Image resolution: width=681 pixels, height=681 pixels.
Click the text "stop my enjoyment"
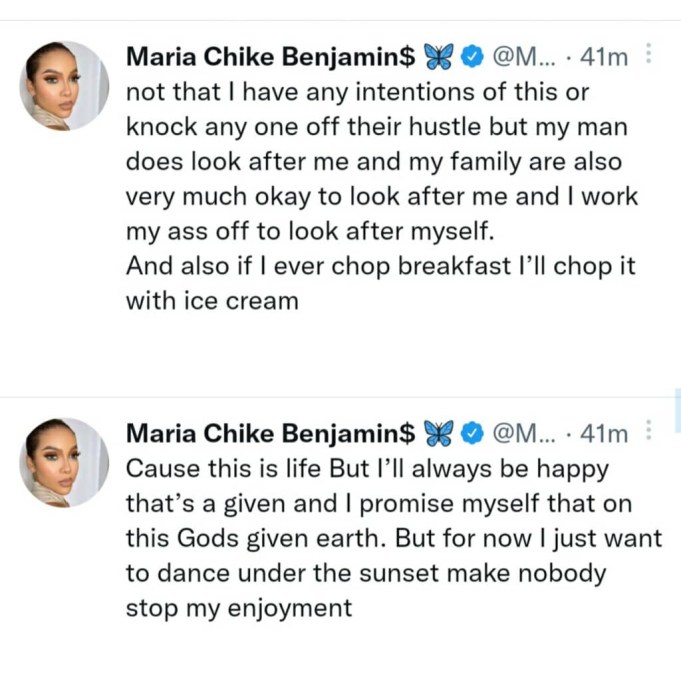239,608
